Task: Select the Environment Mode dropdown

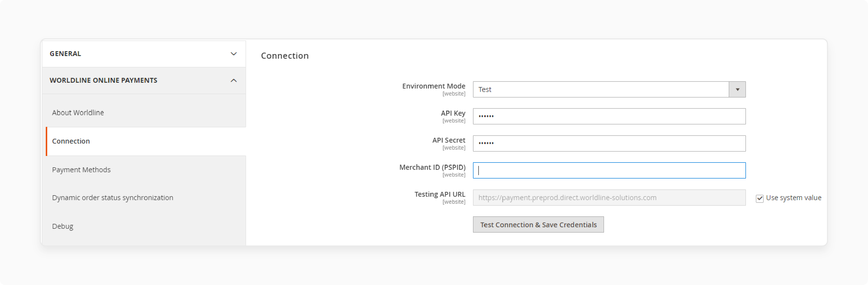Action: (610, 89)
